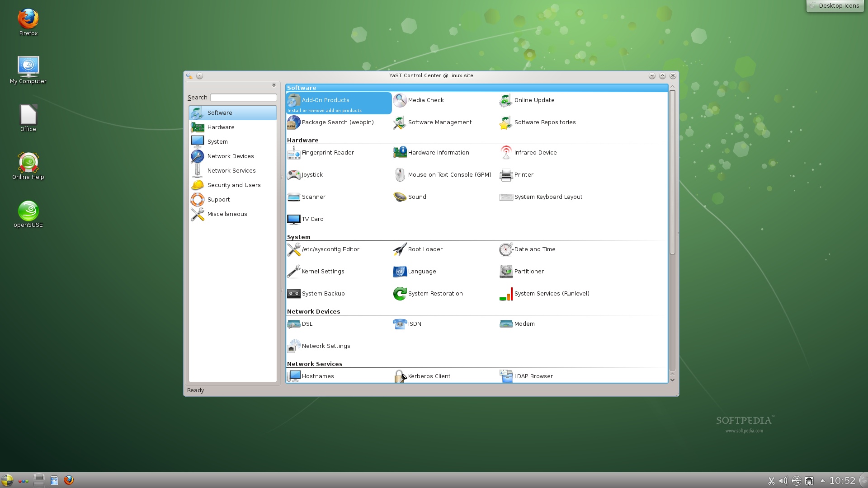The image size is (868, 488).
Task: Launch Software Management module
Action: (x=432, y=122)
